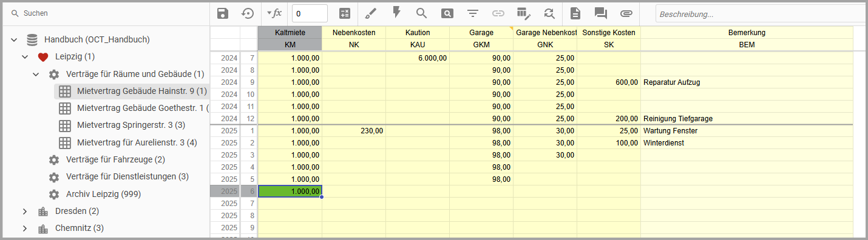
Task: Click the lightning bolt action icon
Action: (x=396, y=13)
